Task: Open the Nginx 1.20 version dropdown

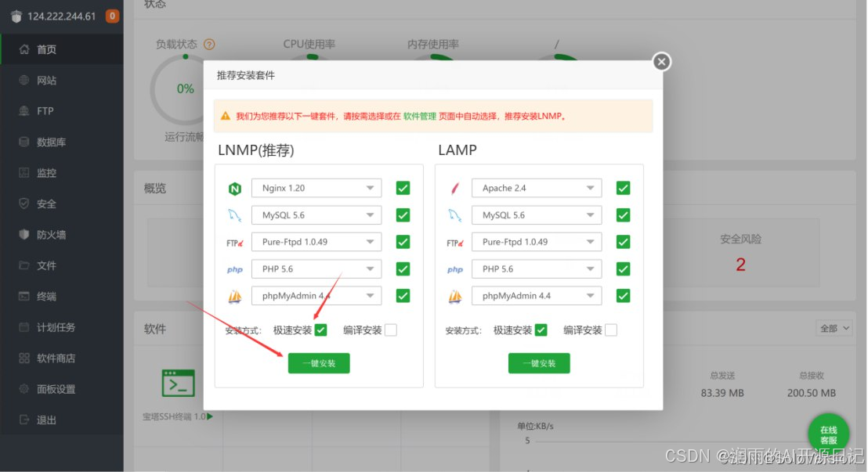Action: (x=316, y=188)
